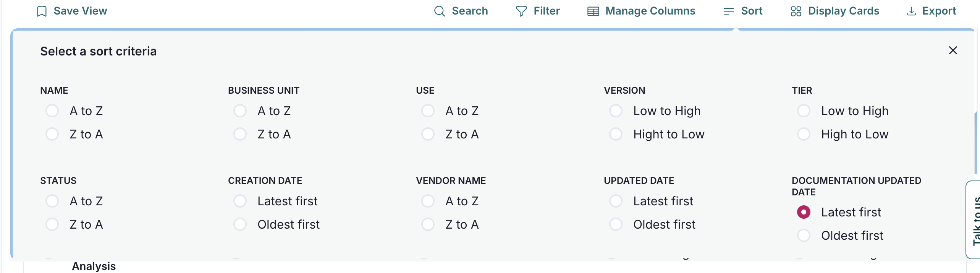Image resolution: width=980 pixels, height=273 pixels.
Task: Select Z to A under BUSINESS UNIT
Action: tap(240, 134)
